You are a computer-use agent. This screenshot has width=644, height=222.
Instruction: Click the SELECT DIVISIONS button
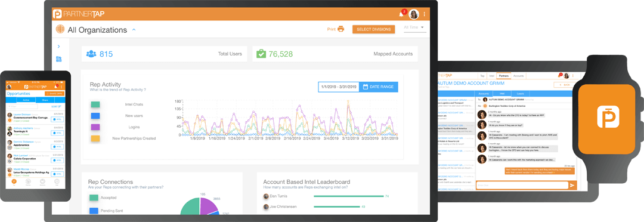(374, 29)
